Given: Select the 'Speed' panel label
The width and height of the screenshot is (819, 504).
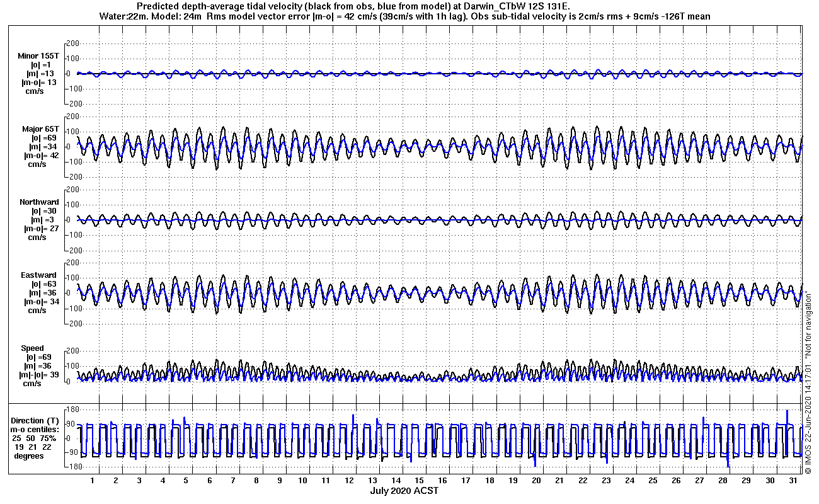Looking at the screenshot, I should (x=33, y=348).
